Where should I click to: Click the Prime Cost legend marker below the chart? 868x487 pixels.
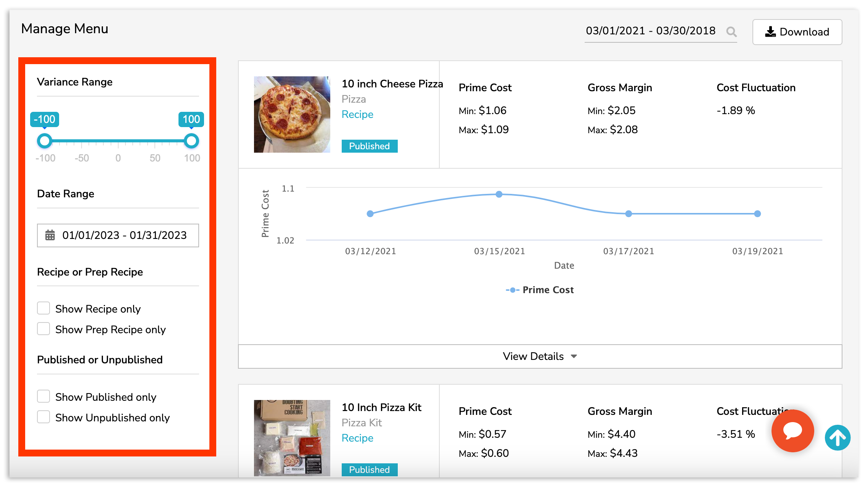pyautogui.click(x=512, y=290)
